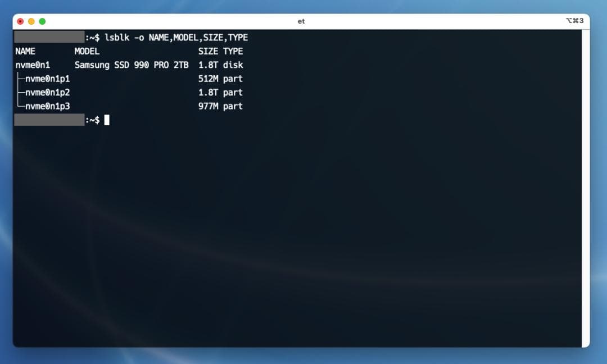Viewport: 607px width, 364px height.
Task: Select the TYPE column header
Action: pyautogui.click(x=233, y=51)
